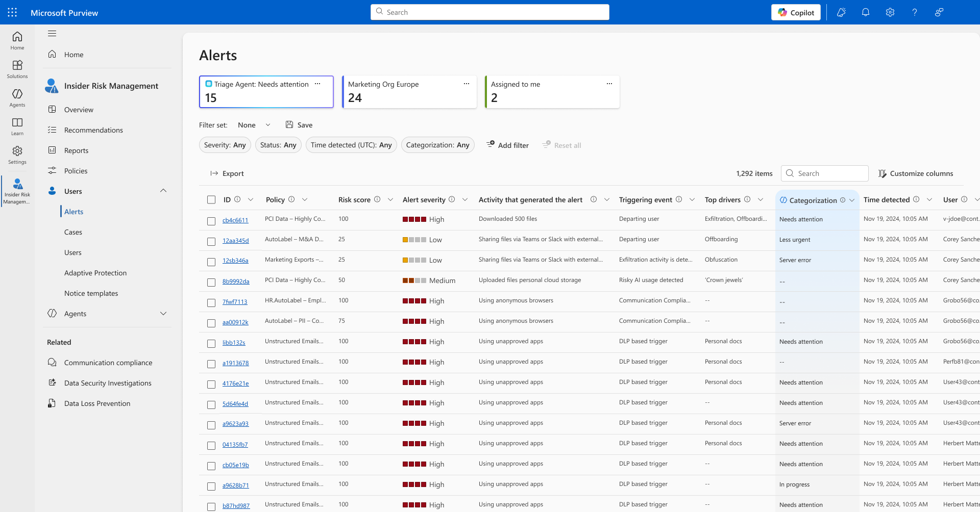The height and width of the screenshot is (512, 980).
Task: Click the Learn book icon
Action: click(x=17, y=126)
